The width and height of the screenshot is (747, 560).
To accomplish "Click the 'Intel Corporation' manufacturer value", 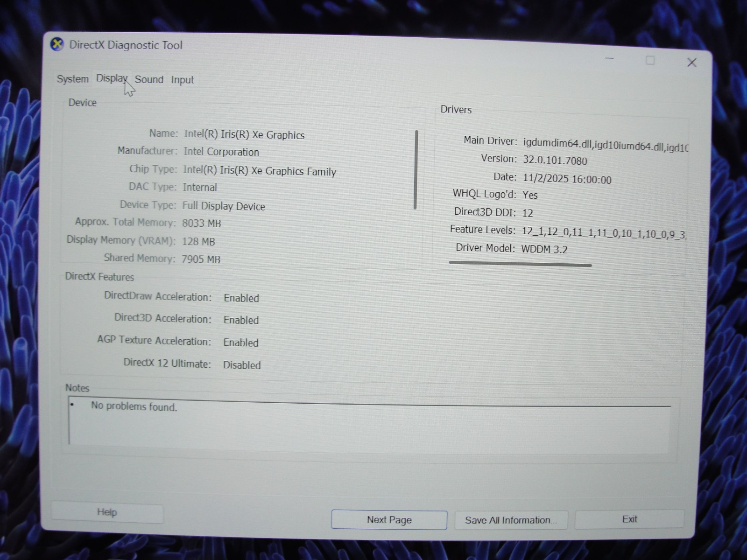I will (221, 152).
